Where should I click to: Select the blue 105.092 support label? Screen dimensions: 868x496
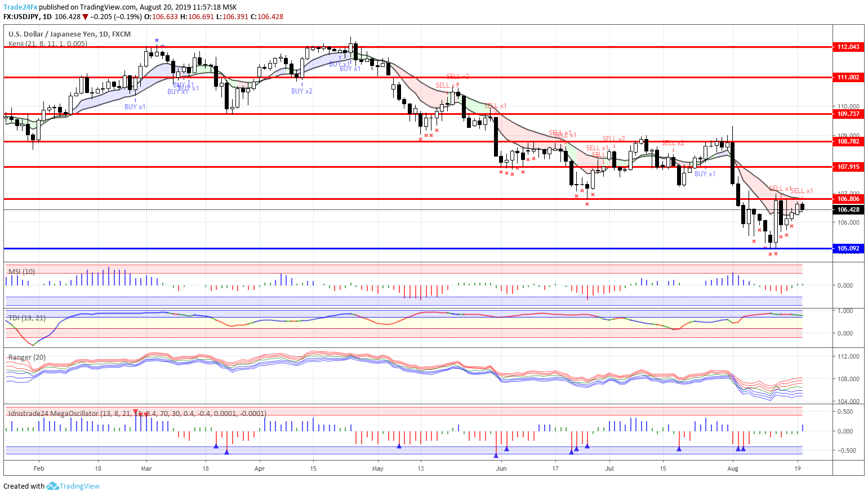(x=848, y=248)
